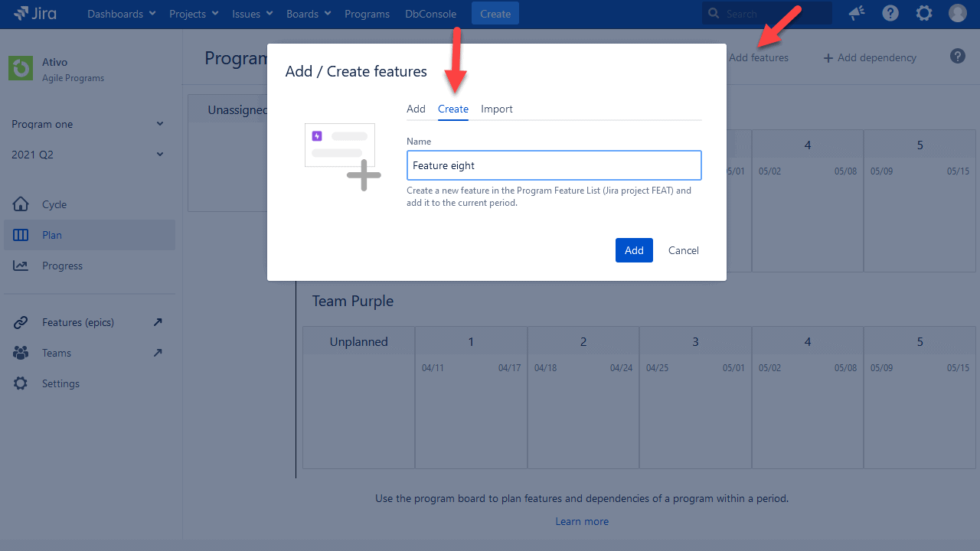
Task: Open Features (epics) via its external link arrow
Action: pyautogui.click(x=157, y=322)
